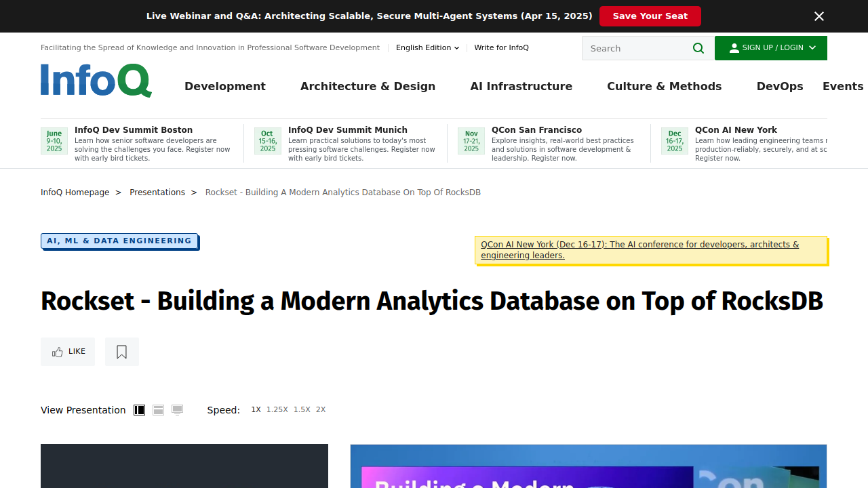Expand the English Edition language selector

pos(427,47)
